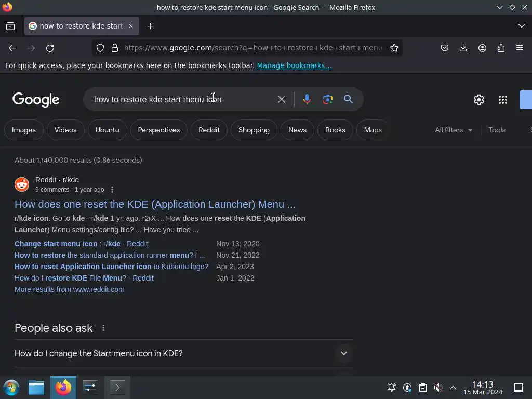Image resolution: width=532 pixels, height=399 pixels.
Task: Click the Reddit favicon of first result
Action: (x=22, y=184)
